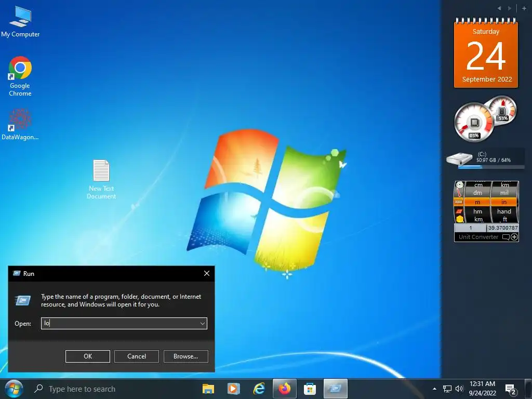
Task: Click the CPU meter gauge gadget
Action: point(474,123)
